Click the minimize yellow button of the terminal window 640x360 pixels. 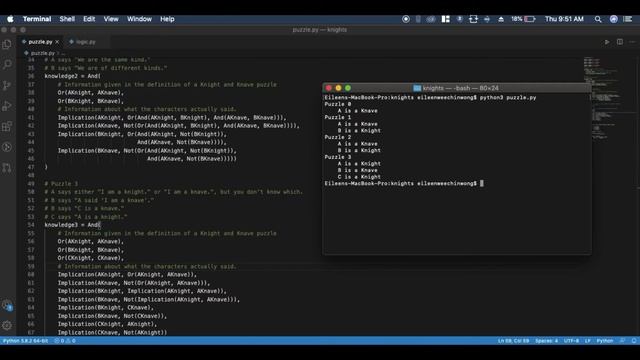(338, 88)
